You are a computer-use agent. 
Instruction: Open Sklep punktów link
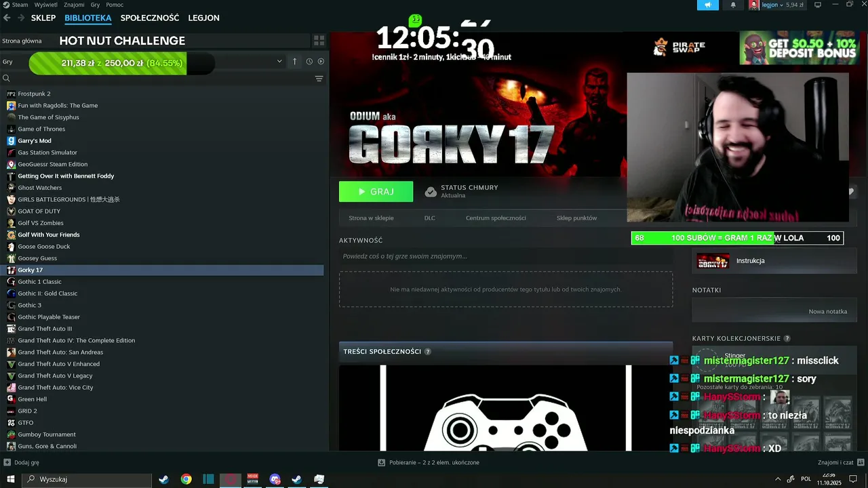(x=576, y=218)
